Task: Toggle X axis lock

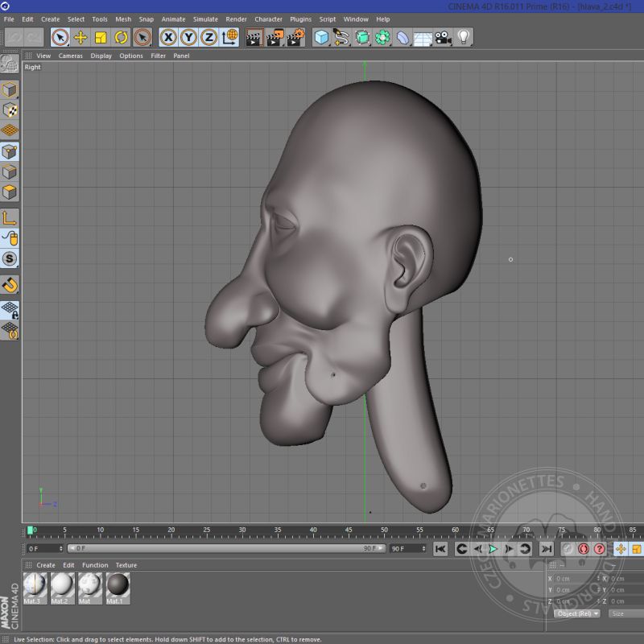Action: click(x=168, y=37)
